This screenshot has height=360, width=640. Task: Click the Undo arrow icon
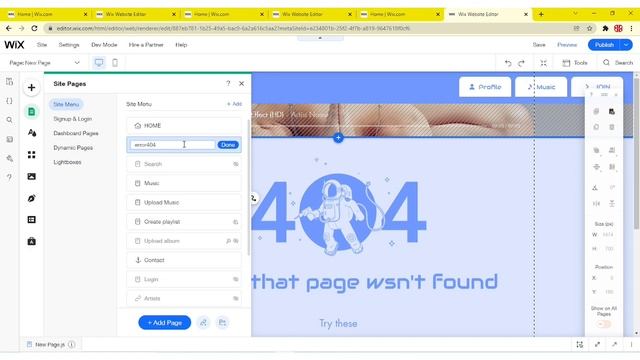pos(508,63)
